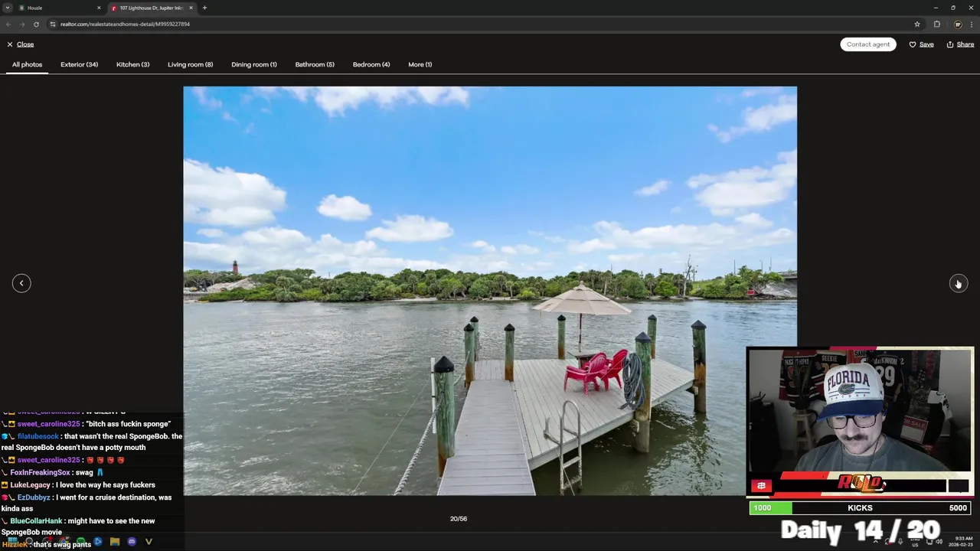The image size is (980, 551).
Task: Click LukeLegacy username in chat overlay
Action: click(x=30, y=485)
